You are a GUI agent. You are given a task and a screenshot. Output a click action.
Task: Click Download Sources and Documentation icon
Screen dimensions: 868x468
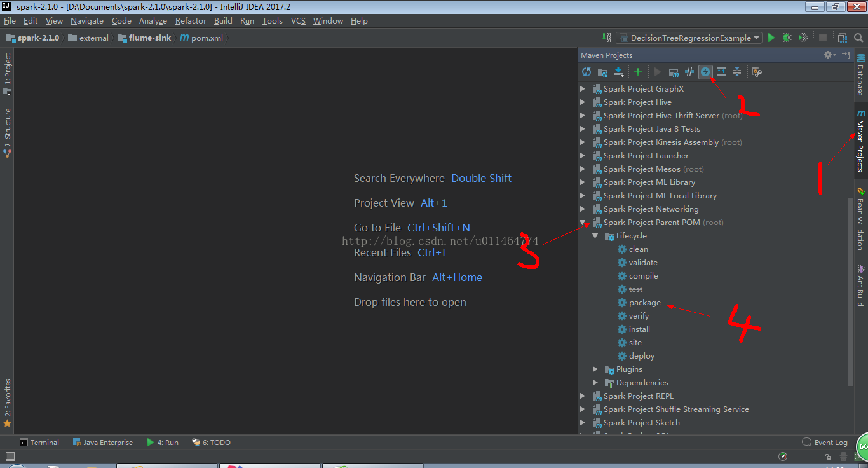coord(619,72)
